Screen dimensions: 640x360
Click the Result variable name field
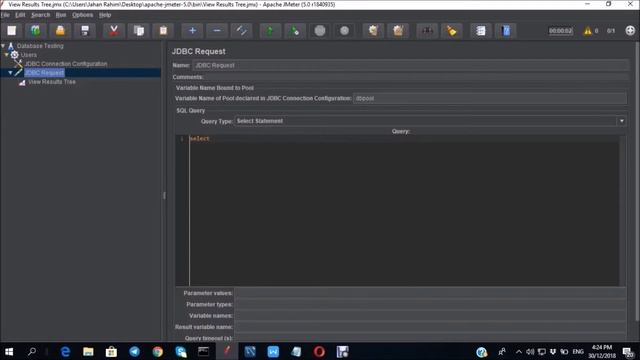pos(430,327)
